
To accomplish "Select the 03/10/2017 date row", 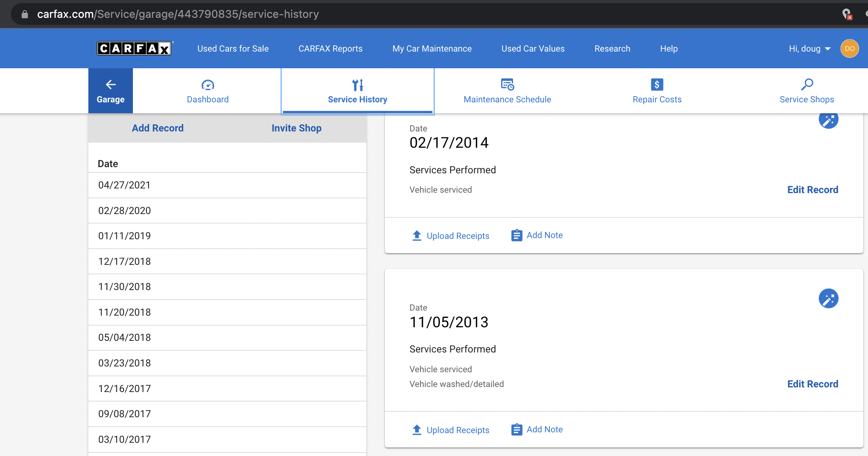I will tap(227, 439).
